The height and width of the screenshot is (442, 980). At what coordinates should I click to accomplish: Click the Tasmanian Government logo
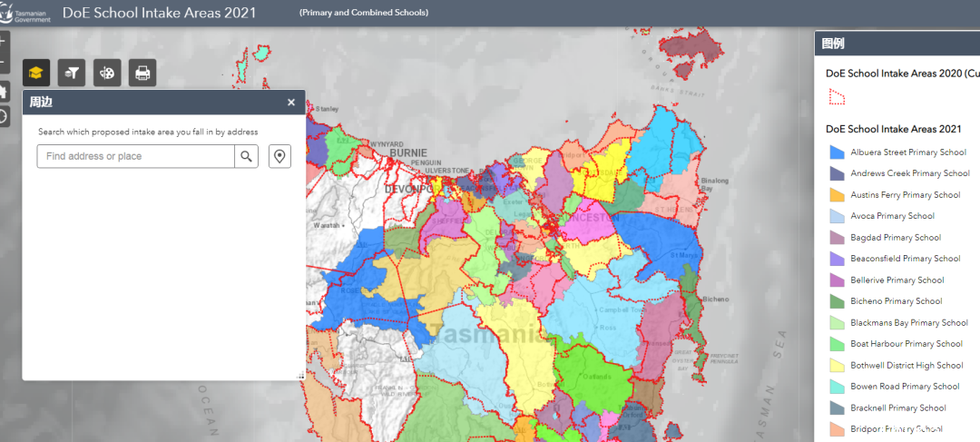click(25, 13)
